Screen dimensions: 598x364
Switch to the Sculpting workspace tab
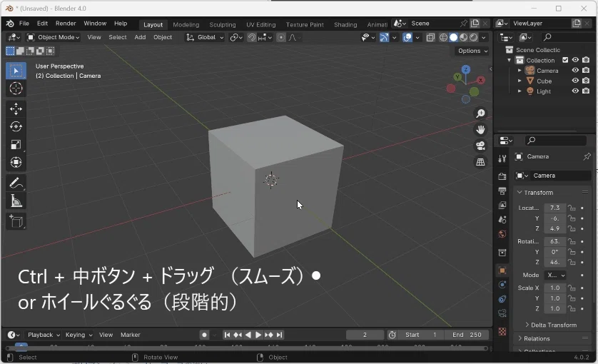click(223, 24)
